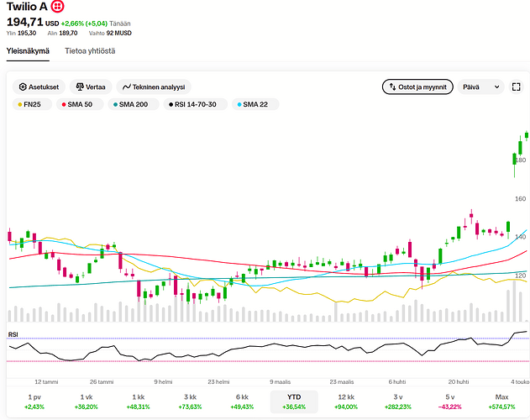The height and width of the screenshot is (420, 530).
Task: Select the Yleisnäkymä tab
Action: (28, 51)
